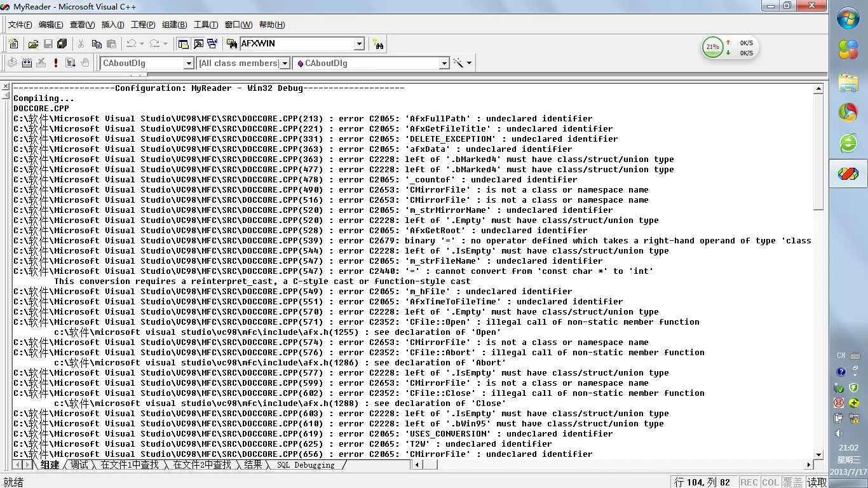868x488 pixels.
Task: Run program with red exclamation icon
Action: click(56, 63)
